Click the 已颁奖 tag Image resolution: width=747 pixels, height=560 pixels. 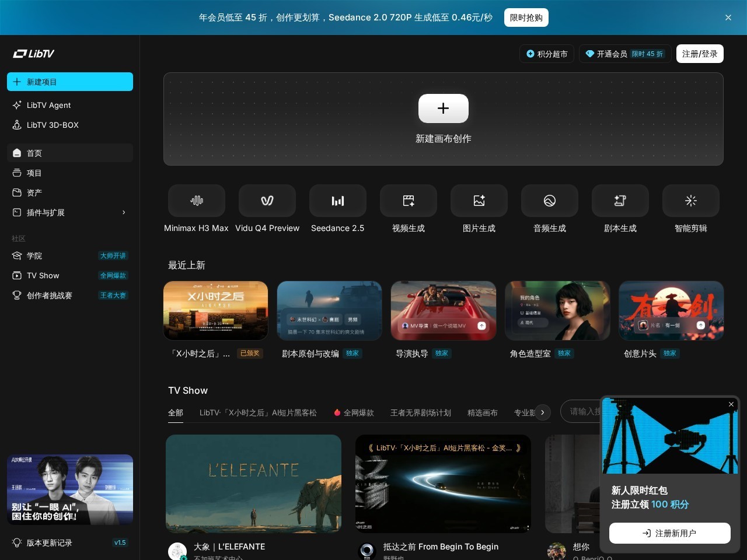point(250,353)
